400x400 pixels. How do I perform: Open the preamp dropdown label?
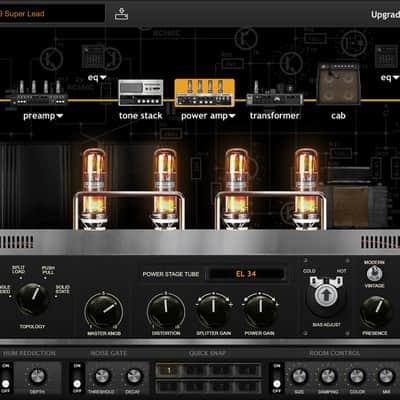coord(43,116)
